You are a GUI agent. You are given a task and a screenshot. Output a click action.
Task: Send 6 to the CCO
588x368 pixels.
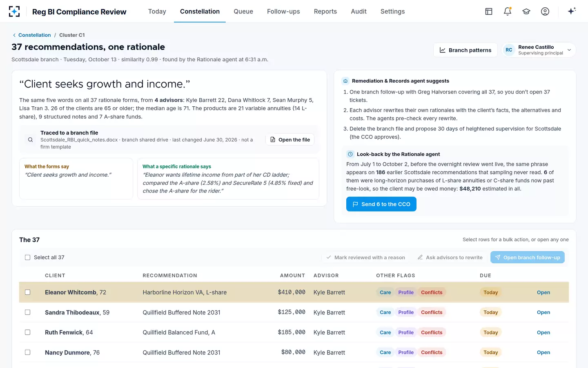pyautogui.click(x=381, y=204)
